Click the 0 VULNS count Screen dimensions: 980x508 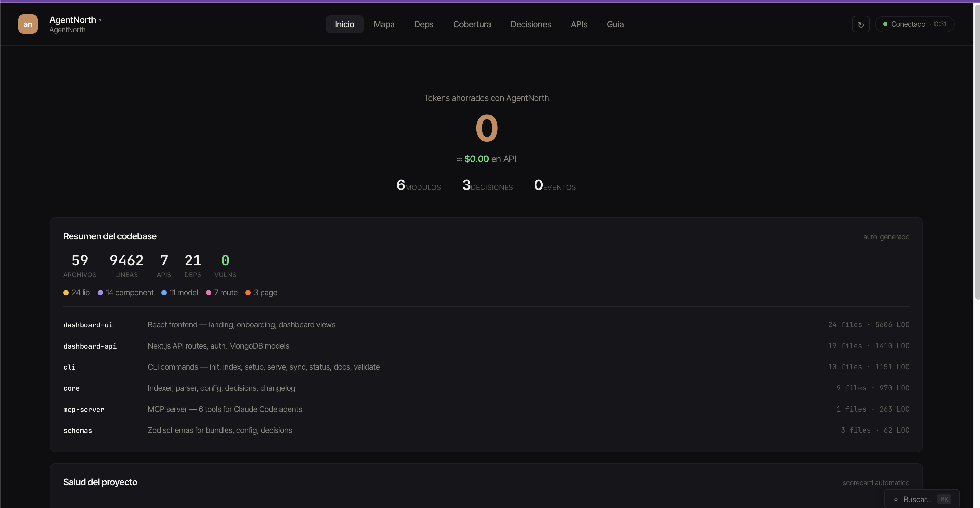(225, 265)
